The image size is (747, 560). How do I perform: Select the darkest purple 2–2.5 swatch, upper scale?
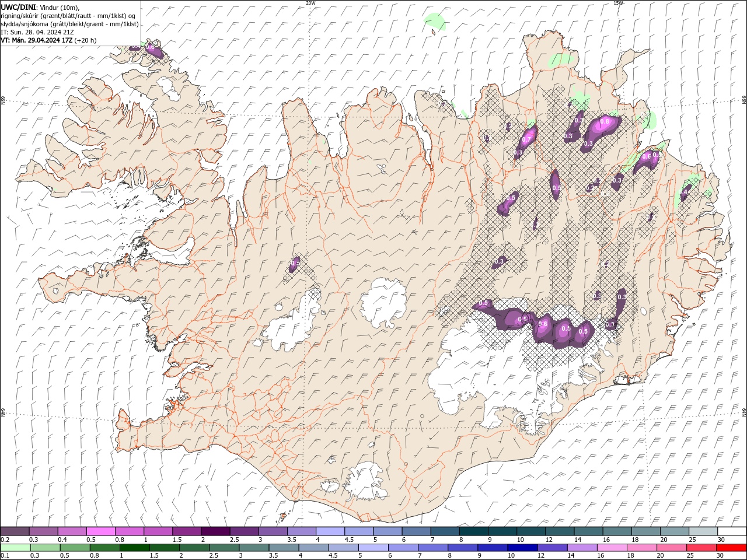(x=215, y=531)
